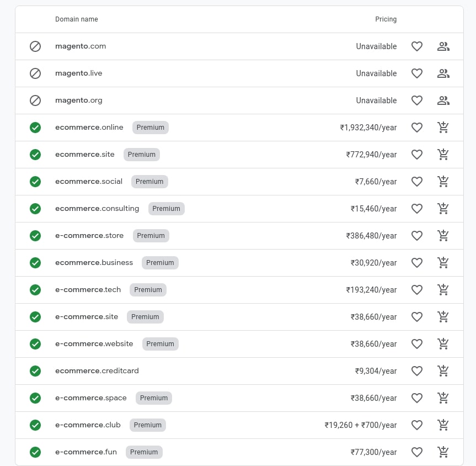
Task: Check who owns magento.org icon
Action: [443, 100]
